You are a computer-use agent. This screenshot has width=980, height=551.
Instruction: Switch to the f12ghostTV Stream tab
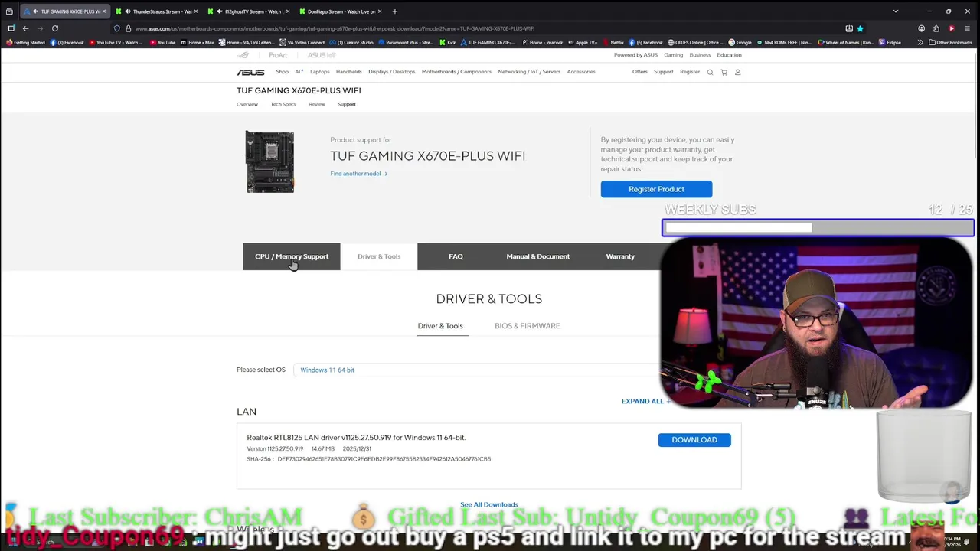coord(249,11)
